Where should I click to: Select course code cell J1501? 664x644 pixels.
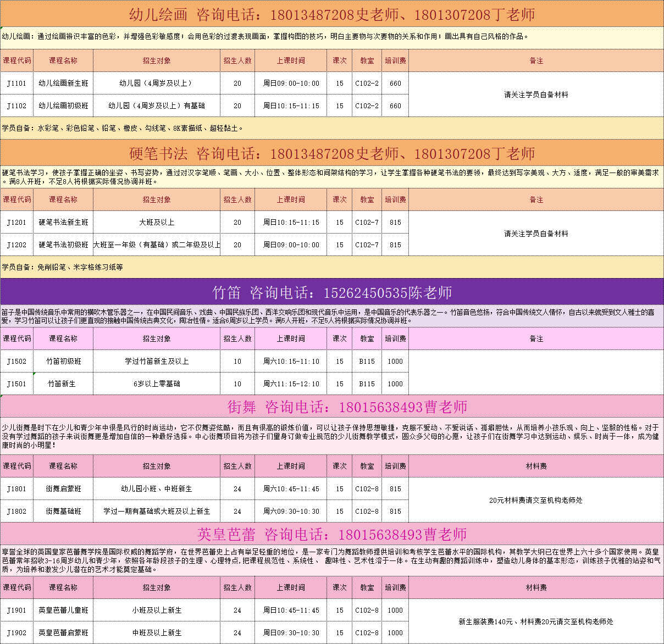16,384
